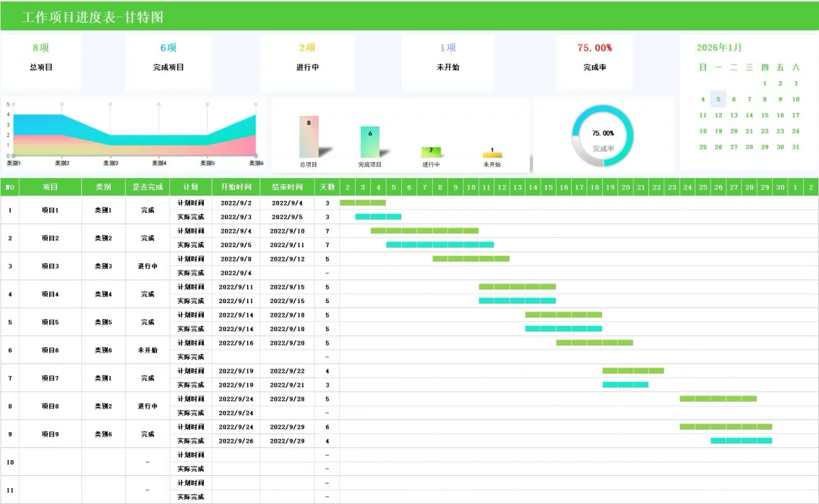Click the 天数 column header
Viewport: 819px width, 504px height.
tap(328, 187)
